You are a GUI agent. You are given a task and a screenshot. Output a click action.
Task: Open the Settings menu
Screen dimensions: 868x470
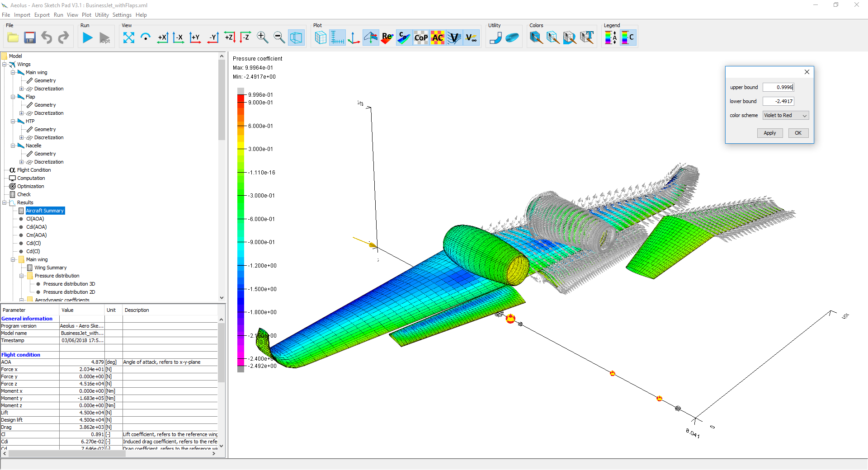click(122, 14)
